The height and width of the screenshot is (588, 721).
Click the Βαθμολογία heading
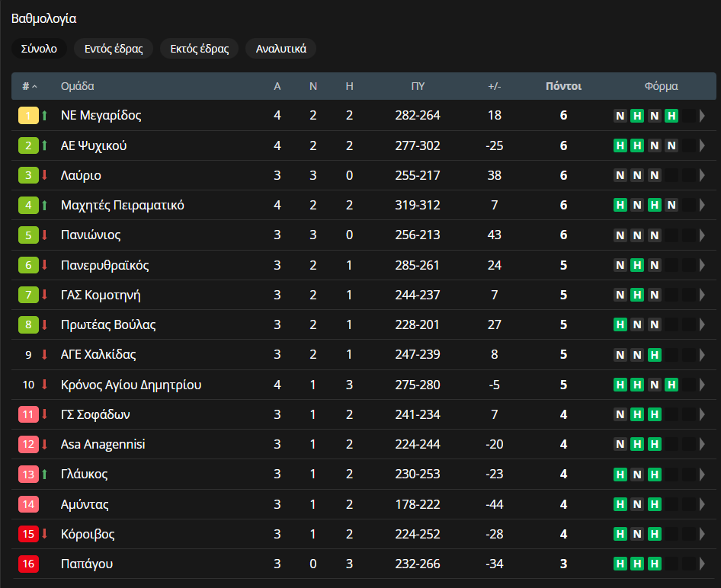43,18
